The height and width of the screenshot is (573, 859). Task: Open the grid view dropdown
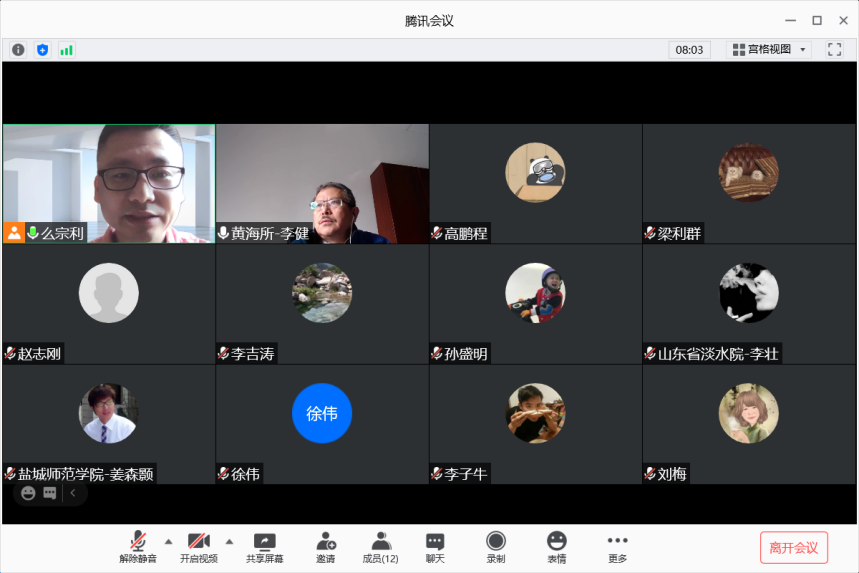pos(769,49)
